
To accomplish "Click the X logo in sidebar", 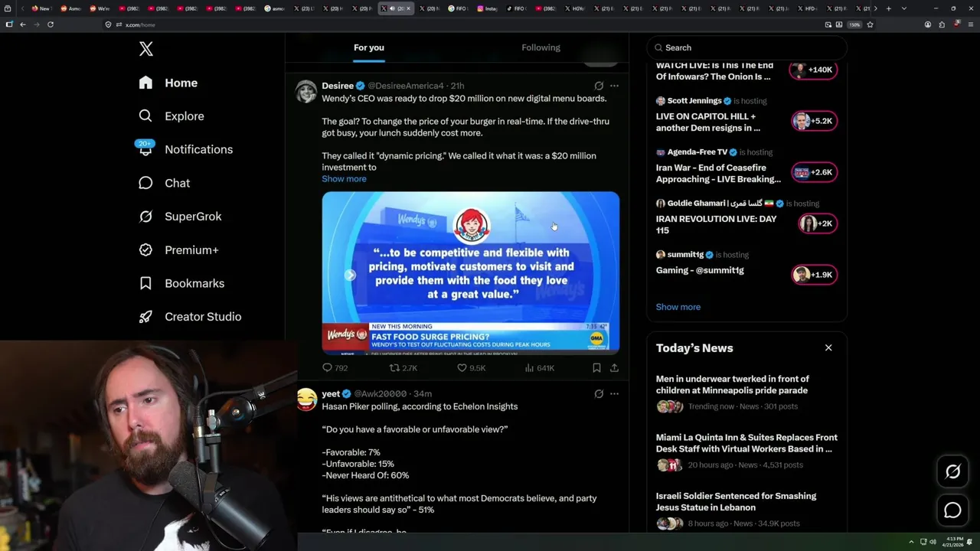I will (146, 49).
